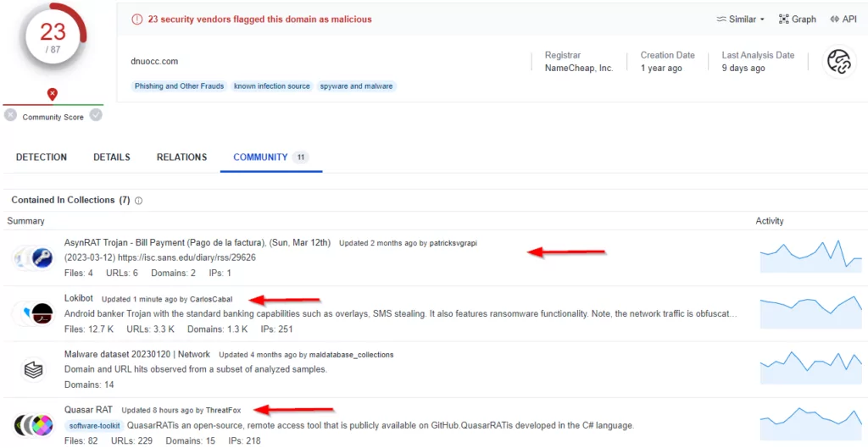This screenshot has width=868, height=448.
Task: Click the Graph icon
Action: pos(783,19)
